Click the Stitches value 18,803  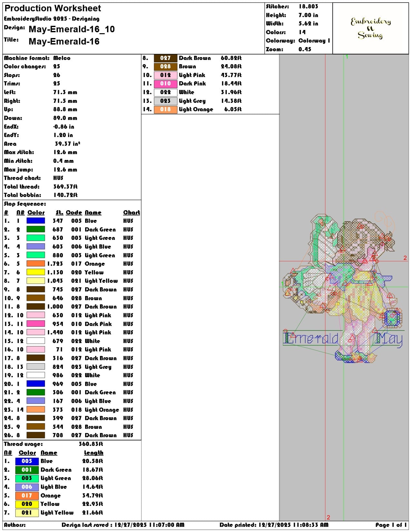(308, 6)
